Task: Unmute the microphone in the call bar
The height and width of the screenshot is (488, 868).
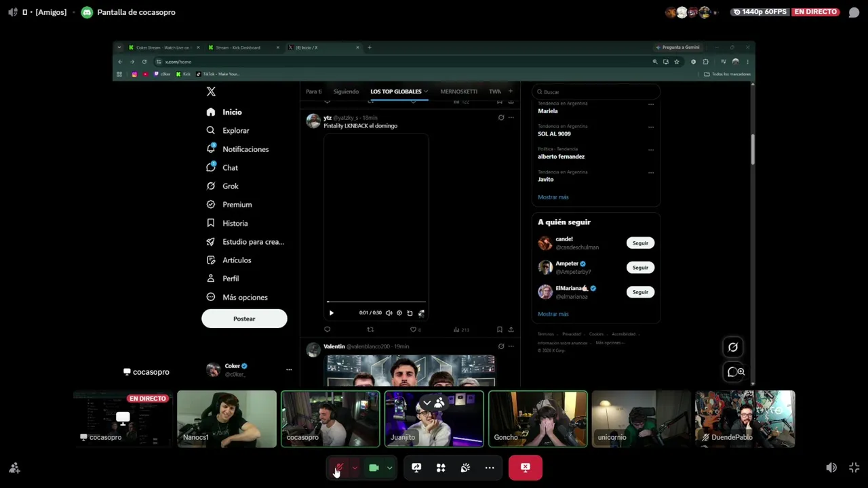Action: 338,468
